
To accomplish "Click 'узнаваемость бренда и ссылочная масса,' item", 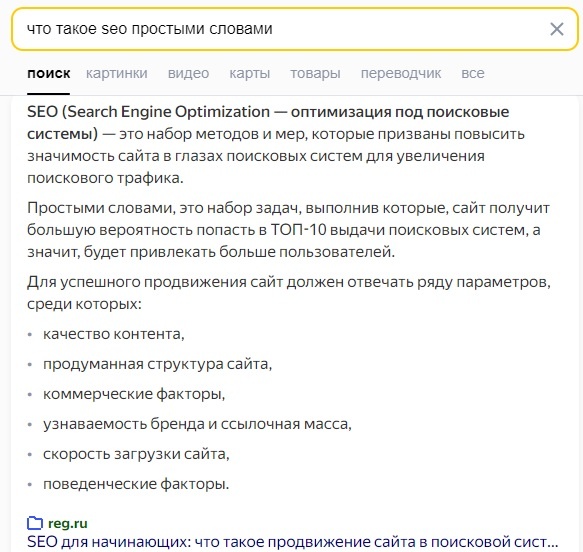I will point(197,424).
